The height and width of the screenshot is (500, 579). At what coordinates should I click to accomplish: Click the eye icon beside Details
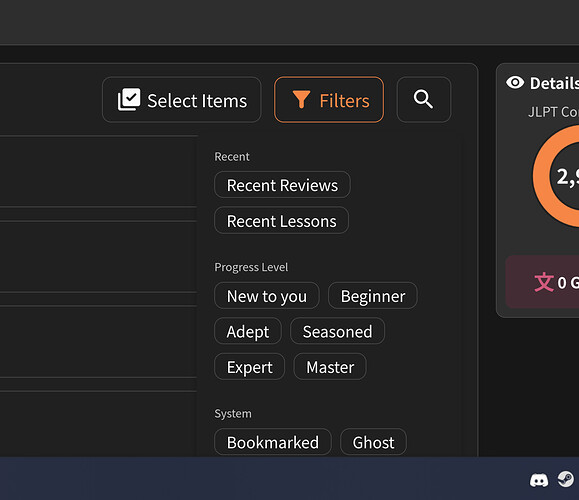515,82
